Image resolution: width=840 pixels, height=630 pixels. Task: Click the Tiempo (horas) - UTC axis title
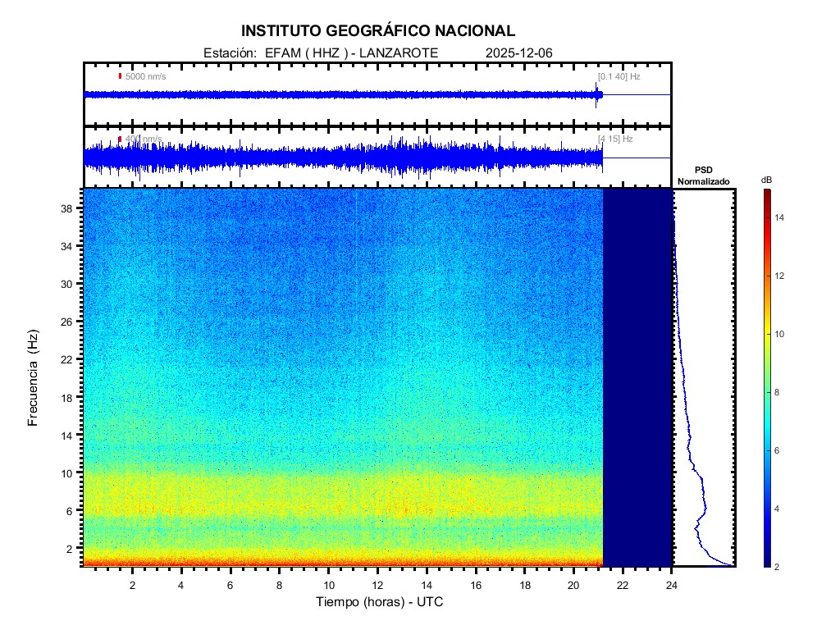coord(380,602)
